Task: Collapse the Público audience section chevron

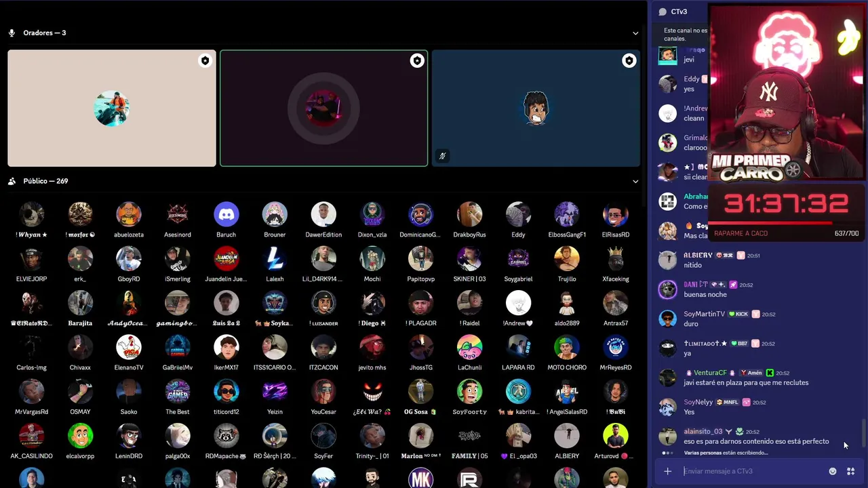Action: pos(635,181)
